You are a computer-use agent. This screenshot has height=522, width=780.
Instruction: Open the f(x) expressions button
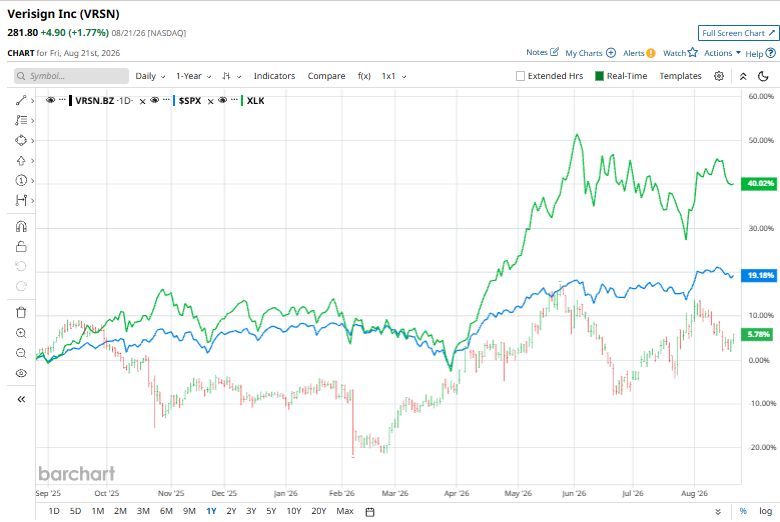point(364,76)
